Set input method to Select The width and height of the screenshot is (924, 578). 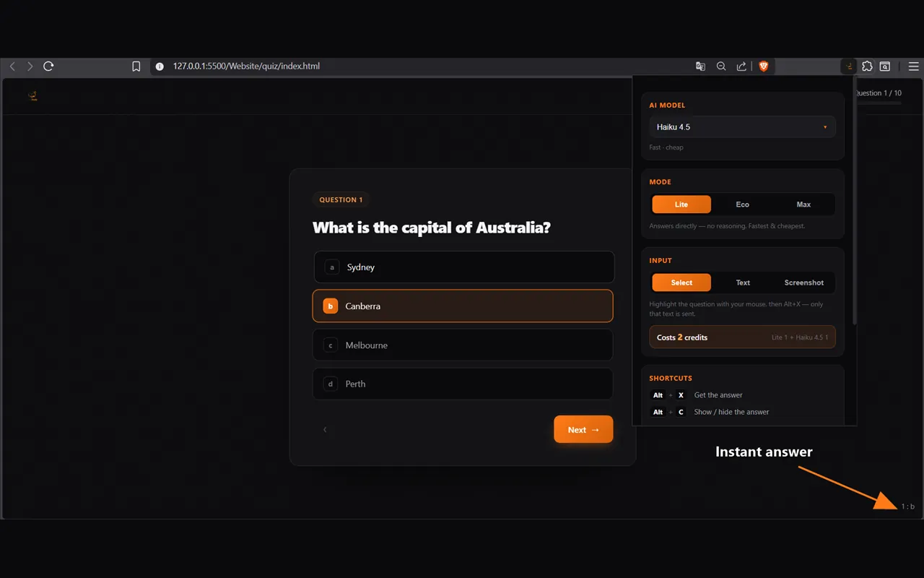click(x=681, y=282)
